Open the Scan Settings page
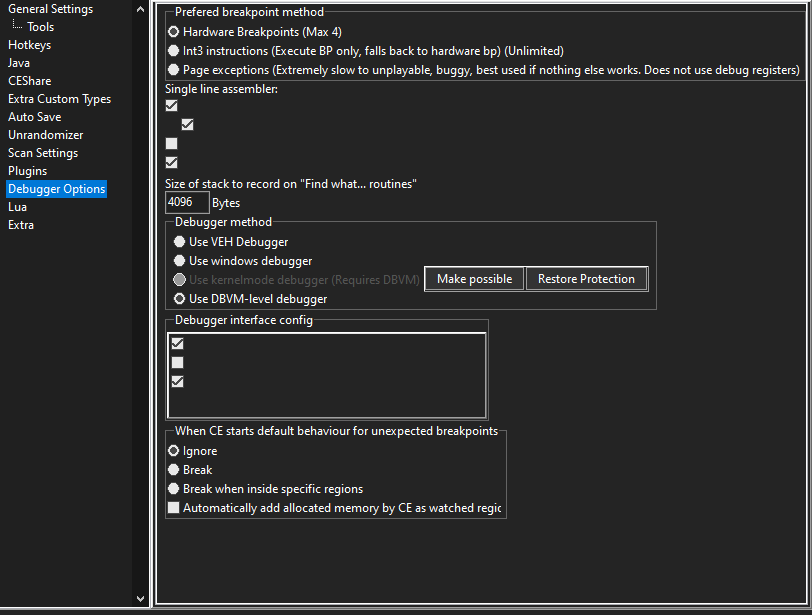The width and height of the screenshot is (812, 615). [42, 153]
